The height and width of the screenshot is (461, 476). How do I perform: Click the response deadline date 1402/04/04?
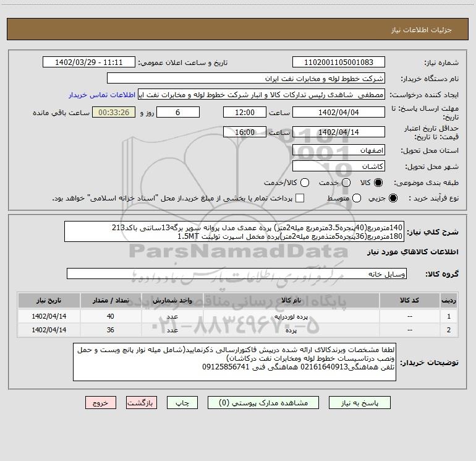[x=339, y=112]
